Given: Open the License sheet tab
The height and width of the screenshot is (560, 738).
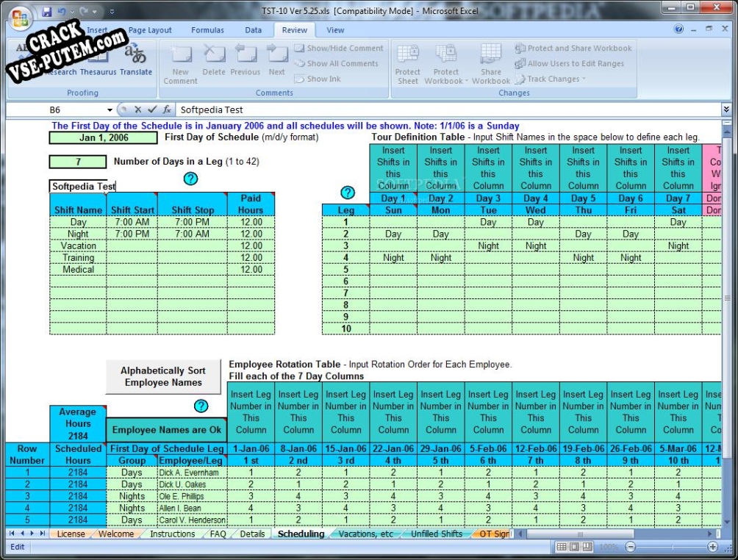Looking at the screenshot, I should 71,534.
